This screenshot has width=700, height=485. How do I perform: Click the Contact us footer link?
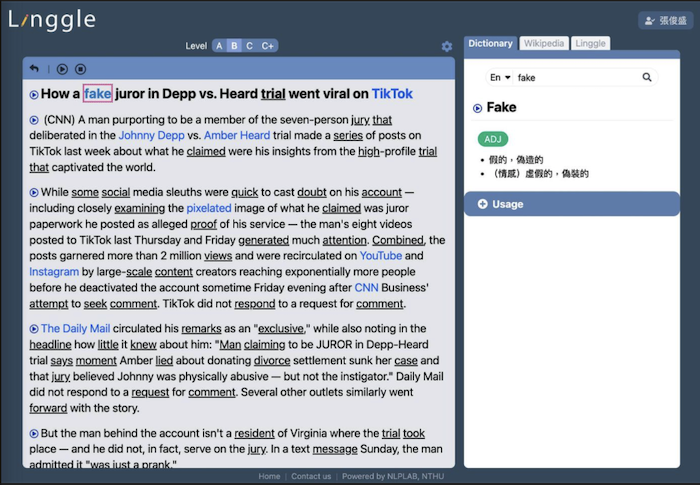tap(311, 476)
